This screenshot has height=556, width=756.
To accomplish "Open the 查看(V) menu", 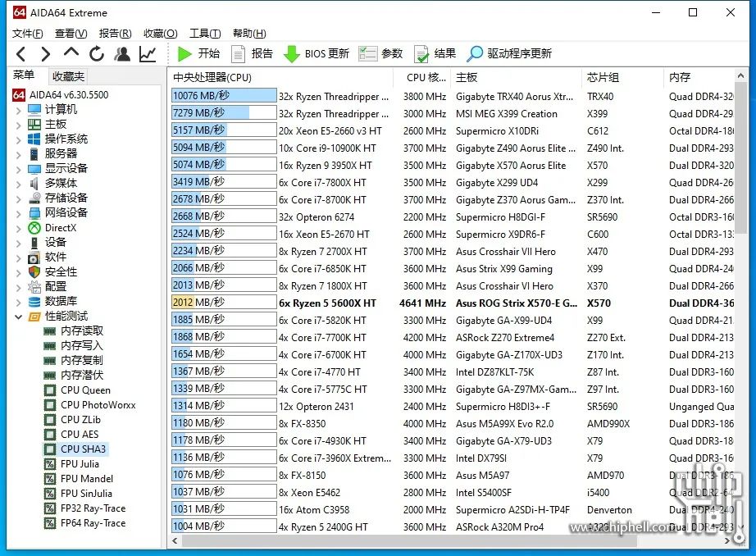I will tap(71, 34).
